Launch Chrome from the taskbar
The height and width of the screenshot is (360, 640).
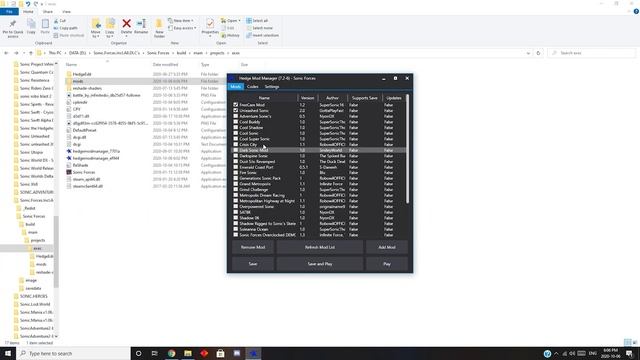(x=171, y=353)
